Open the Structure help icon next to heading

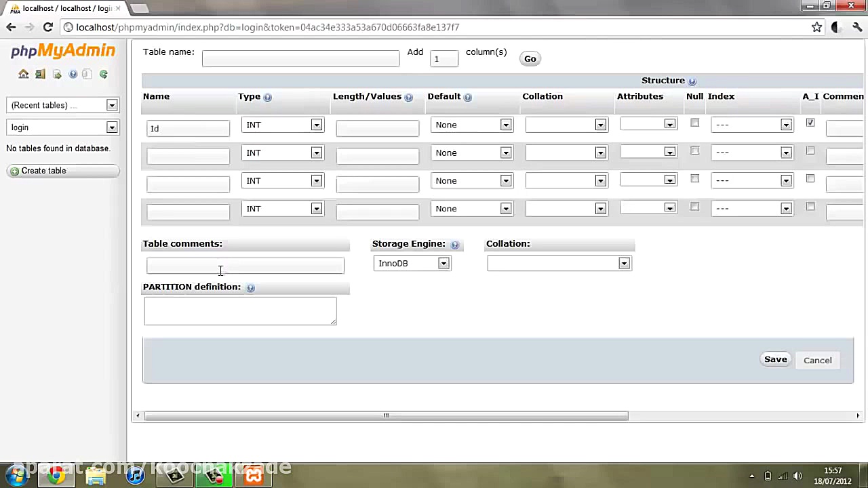click(692, 81)
